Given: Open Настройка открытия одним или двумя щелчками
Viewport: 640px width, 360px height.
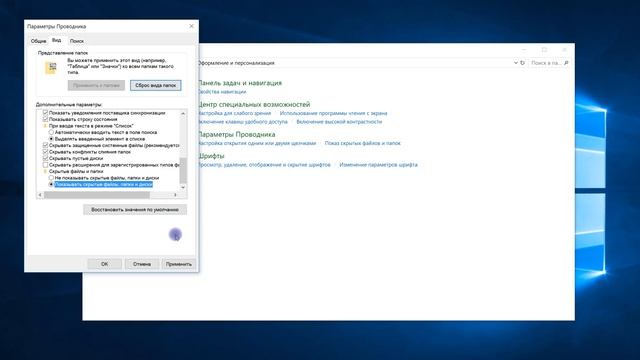Looking at the screenshot, I should pos(257,143).
